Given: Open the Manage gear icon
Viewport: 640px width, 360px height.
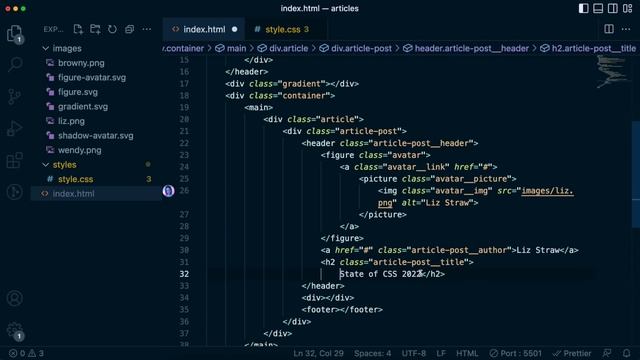Looking at the screenshot, I should (15, 330).
